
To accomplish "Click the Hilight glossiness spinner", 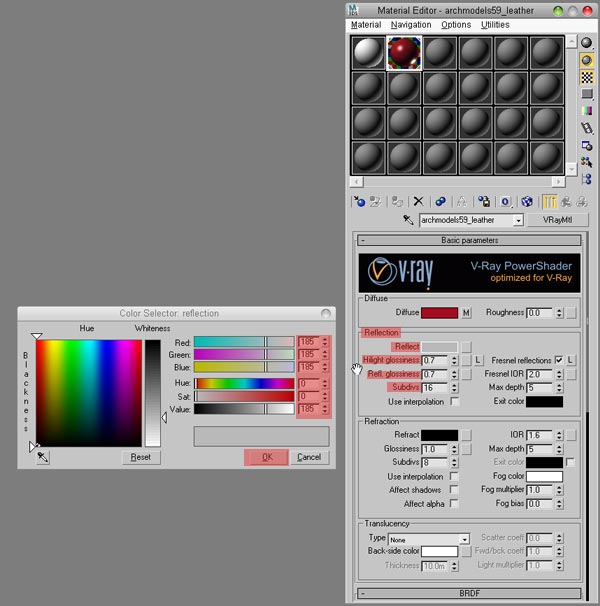I will (454, 360).
